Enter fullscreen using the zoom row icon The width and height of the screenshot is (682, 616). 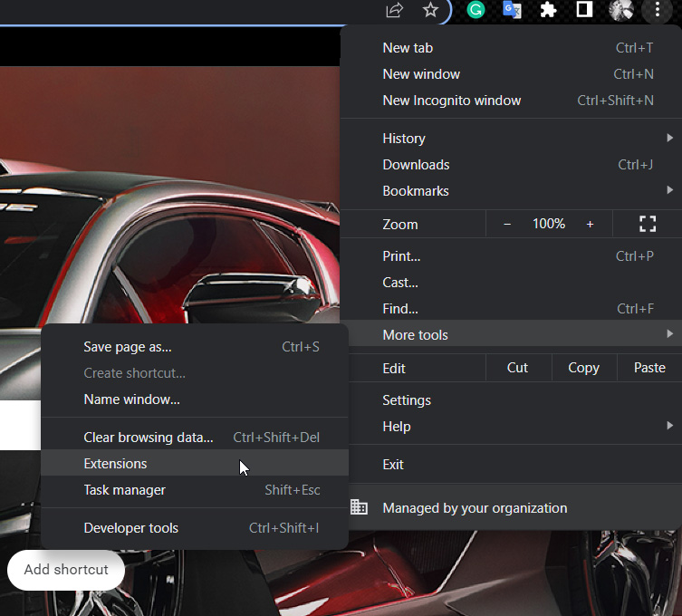click(648, 224)
